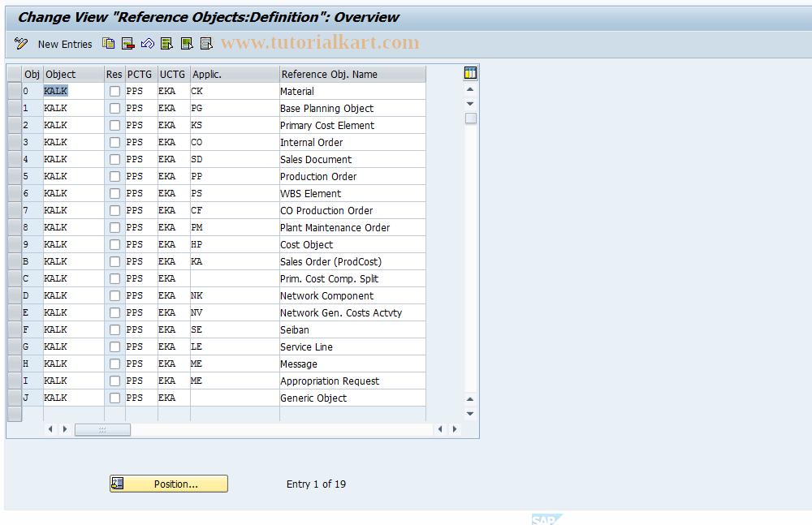Click the Undo Change arrow icon
The width and height of the screenshot is (812, 525).
tap(147, 44)
